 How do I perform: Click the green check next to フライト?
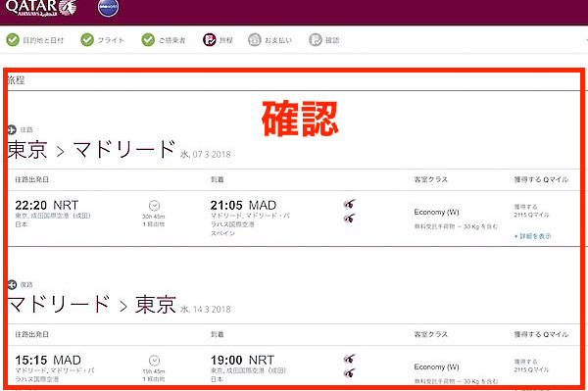[87, 40]
